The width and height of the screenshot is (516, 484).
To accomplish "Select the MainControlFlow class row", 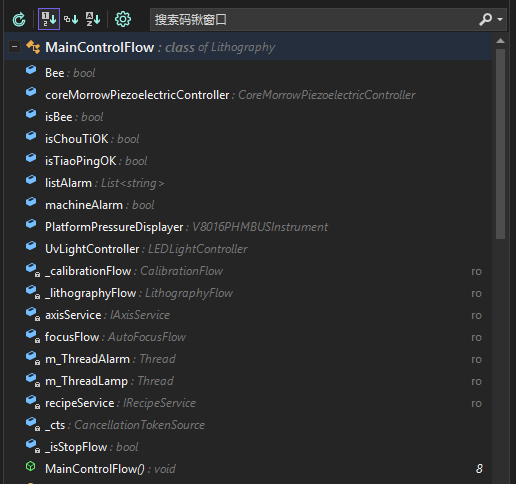I will (248, 47).
